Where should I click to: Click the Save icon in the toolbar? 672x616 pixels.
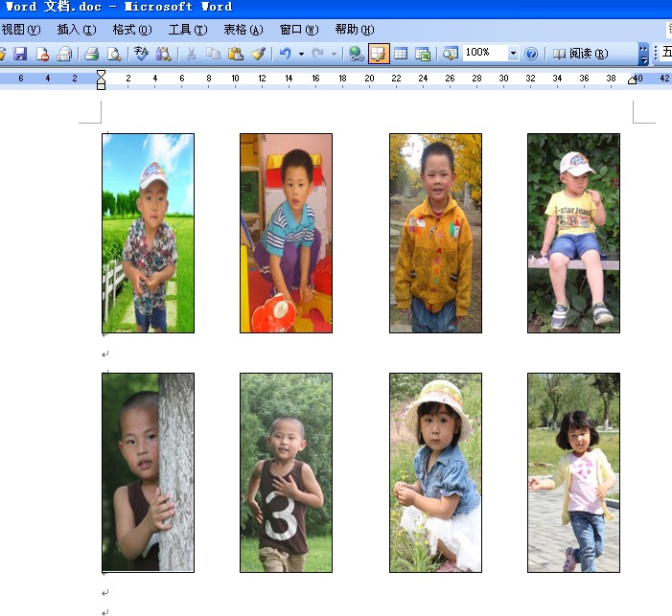[20, 54]
